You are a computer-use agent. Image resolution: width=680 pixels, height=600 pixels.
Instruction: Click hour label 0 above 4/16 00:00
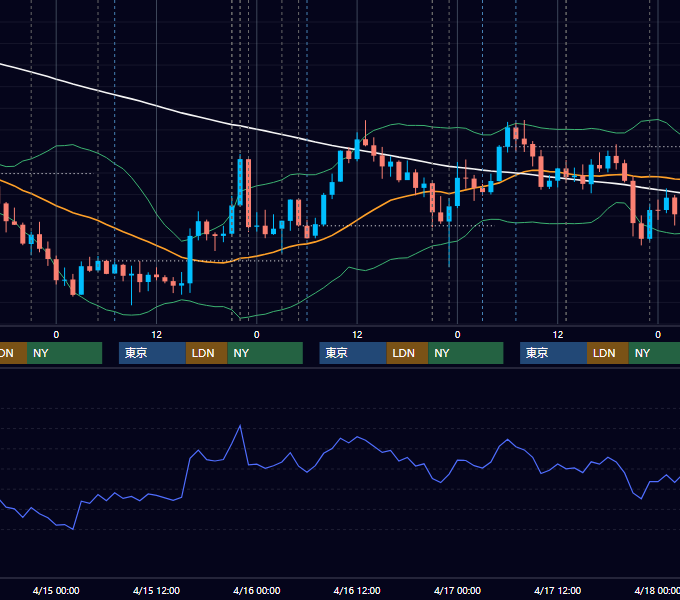pos(257,335)
